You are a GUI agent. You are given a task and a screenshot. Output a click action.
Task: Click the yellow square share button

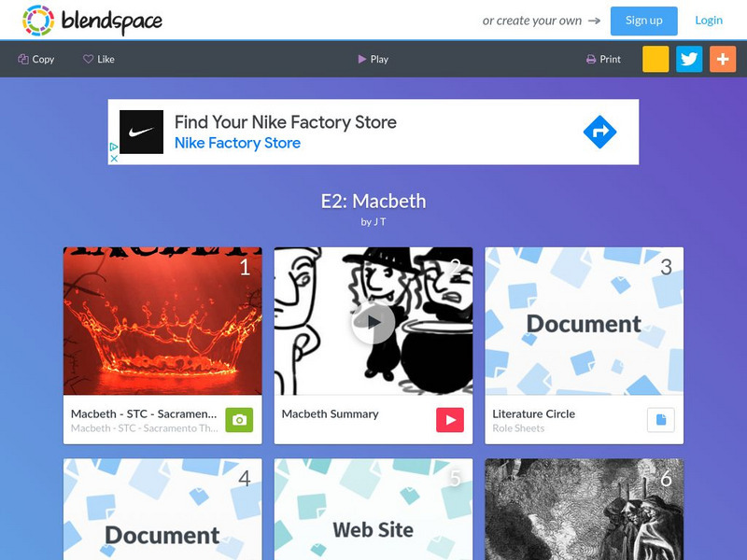tap(655, 59)
